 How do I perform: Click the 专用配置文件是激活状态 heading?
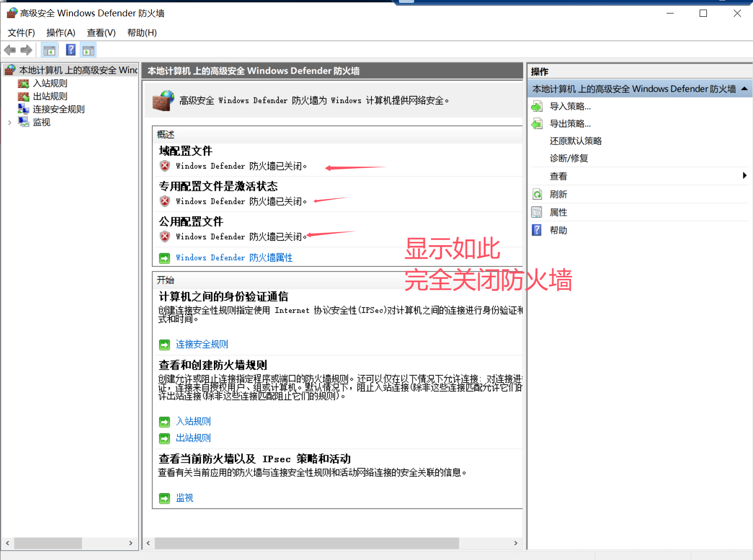218,186
